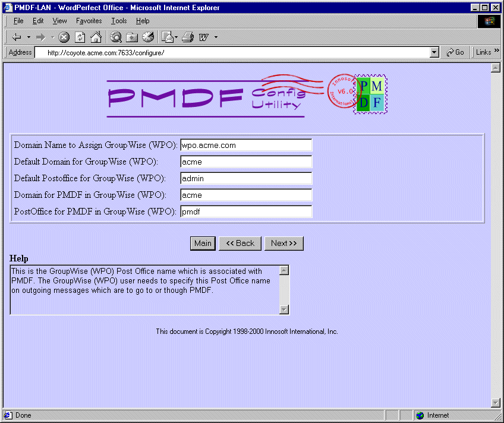Go to Home page icon

pos(96,37)
